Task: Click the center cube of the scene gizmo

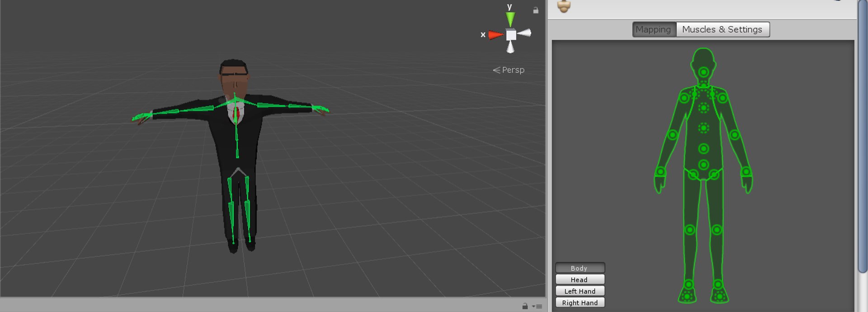Action: (x=511, y=35)
